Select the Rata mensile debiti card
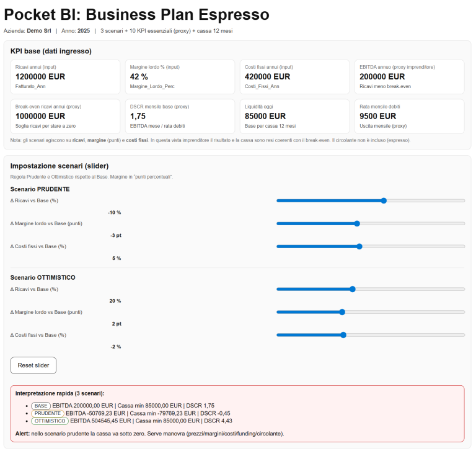 pos(409,116)
